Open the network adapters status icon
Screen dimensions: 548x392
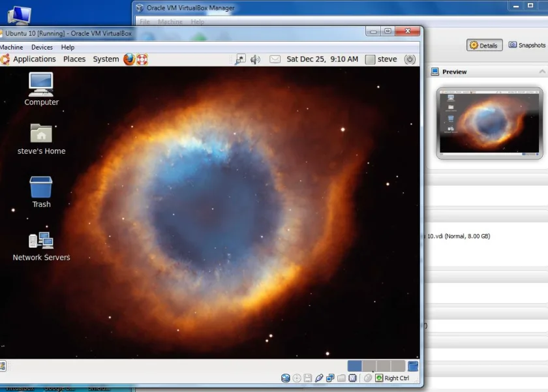coord(330,378)
